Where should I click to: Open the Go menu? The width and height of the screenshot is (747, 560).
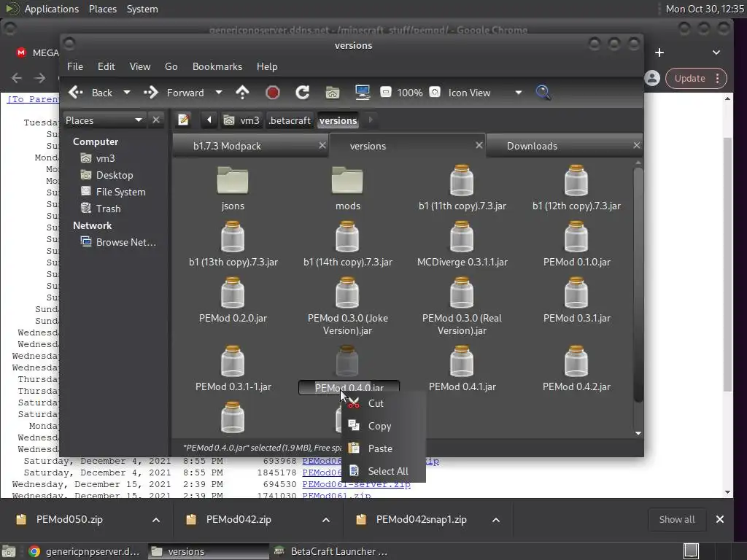(171, 66)
